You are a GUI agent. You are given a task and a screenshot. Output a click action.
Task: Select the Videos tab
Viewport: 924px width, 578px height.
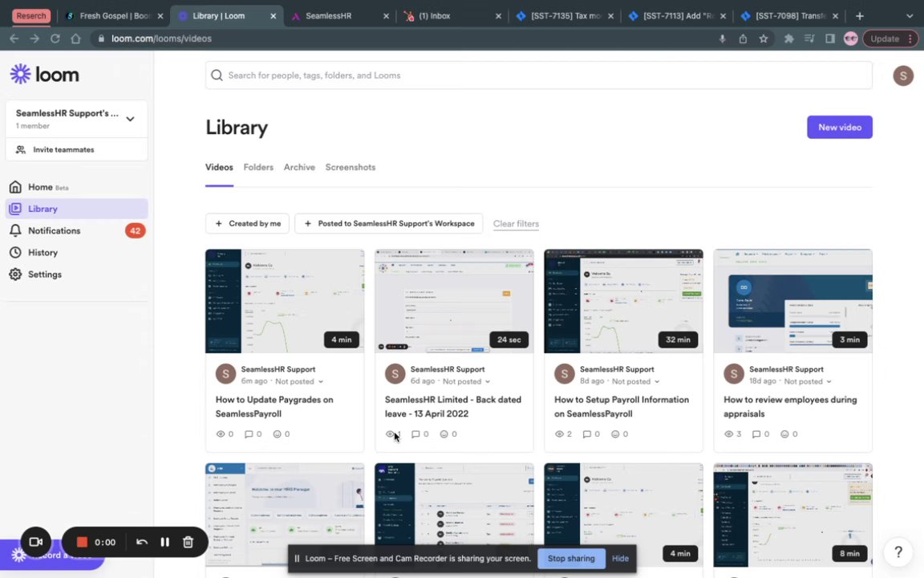[219, 168]
